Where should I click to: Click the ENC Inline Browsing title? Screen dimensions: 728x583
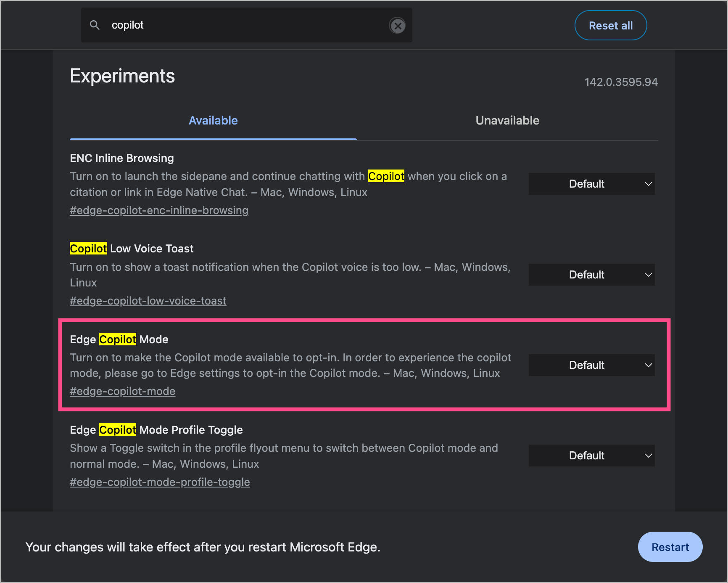[122, 158]
